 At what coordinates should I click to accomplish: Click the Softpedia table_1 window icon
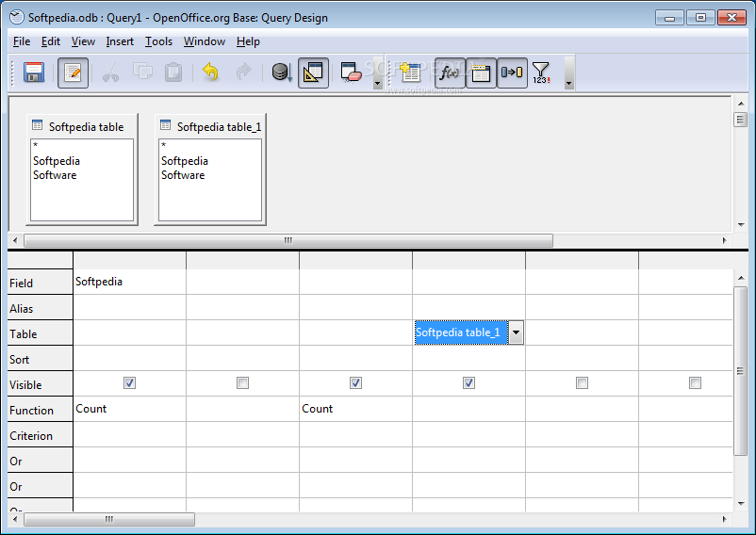pos(165,125)
